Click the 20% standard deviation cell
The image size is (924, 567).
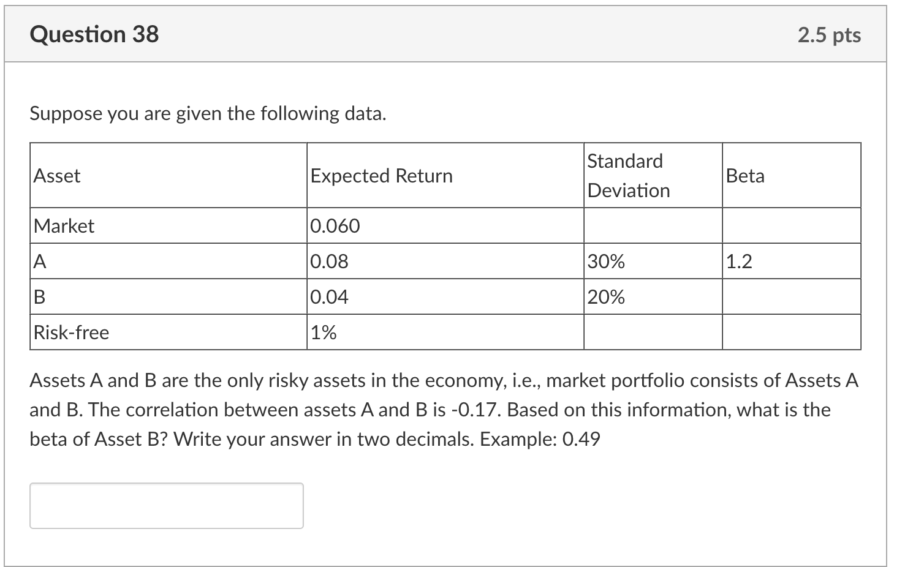pos(653,297)
